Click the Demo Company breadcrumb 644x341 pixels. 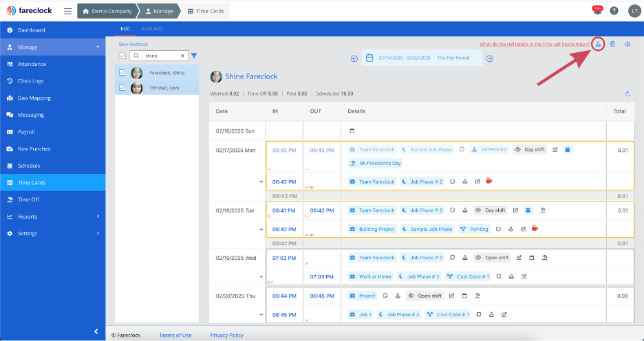pyautogui.click(x=107, y=11)
